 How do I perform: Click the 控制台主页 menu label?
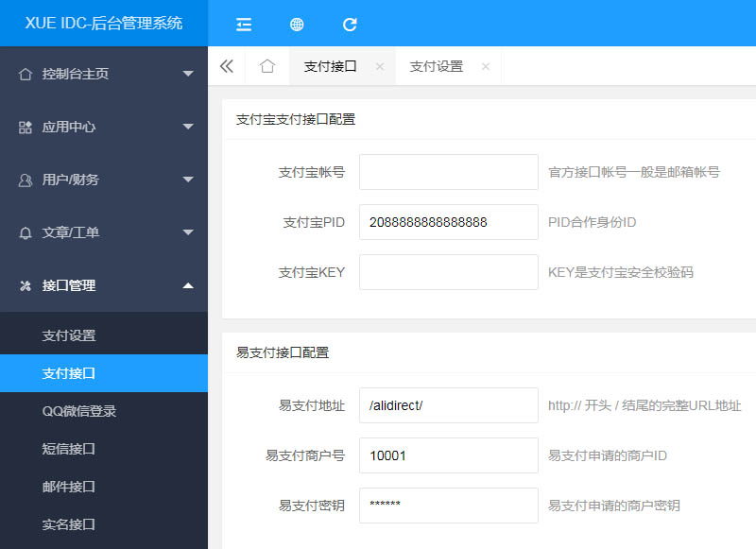coord(76,74)
